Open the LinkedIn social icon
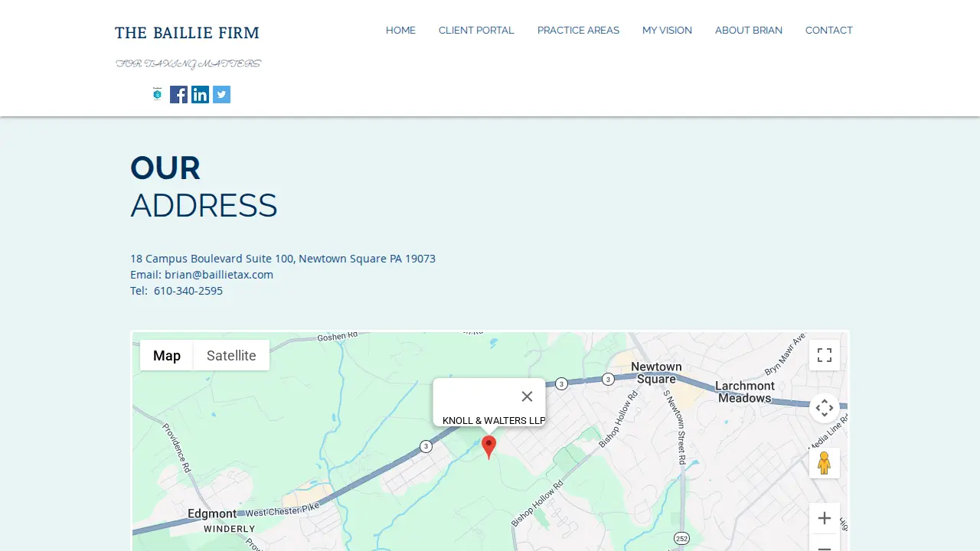The width and height of the screenshot is (980, 551). click(x=200, y=94)
